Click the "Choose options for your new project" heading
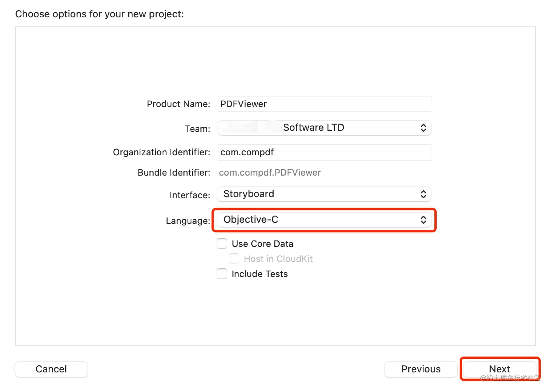Viewport: 551px width, 392px height. [100, 14]
